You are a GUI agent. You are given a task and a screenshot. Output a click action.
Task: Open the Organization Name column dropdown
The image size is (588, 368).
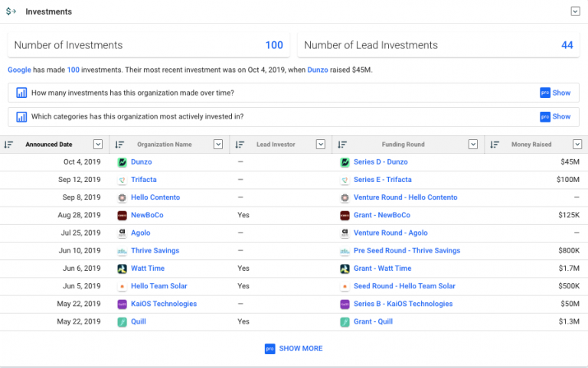tap(218, 145)
